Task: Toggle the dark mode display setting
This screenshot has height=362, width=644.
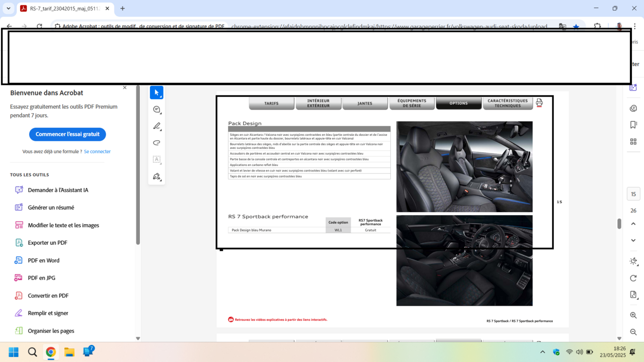Action: click(633, 261)
